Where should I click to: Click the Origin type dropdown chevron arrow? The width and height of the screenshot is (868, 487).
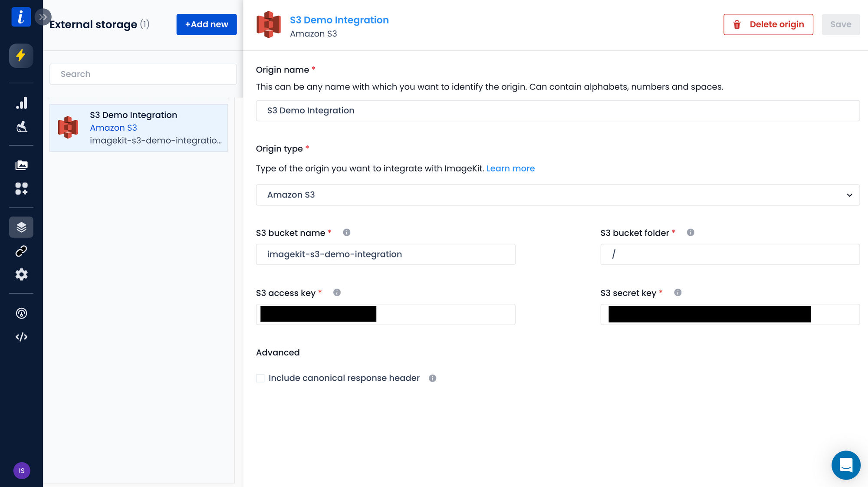click(849, 195)
